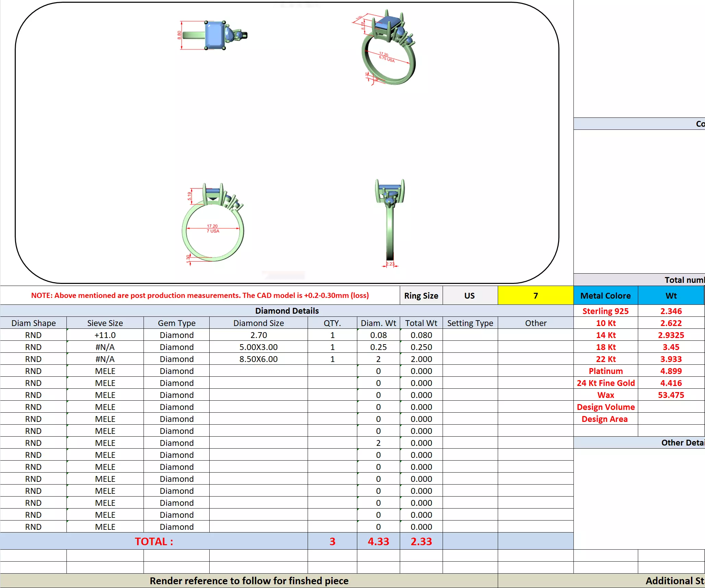Select the total weight 2.33 cell
The height and width of the screenshot is (588, 705).
pyautogui.click(x=421, y=541)
